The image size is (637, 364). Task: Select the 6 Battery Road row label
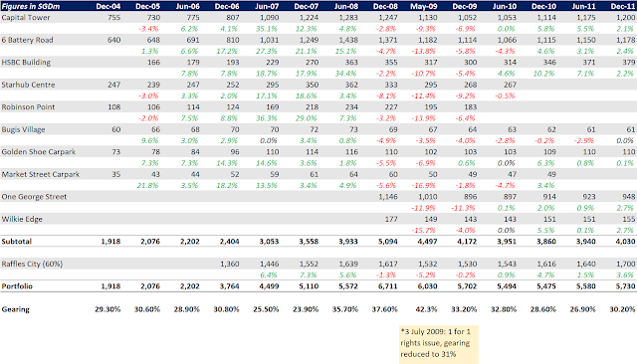[27, 40]
